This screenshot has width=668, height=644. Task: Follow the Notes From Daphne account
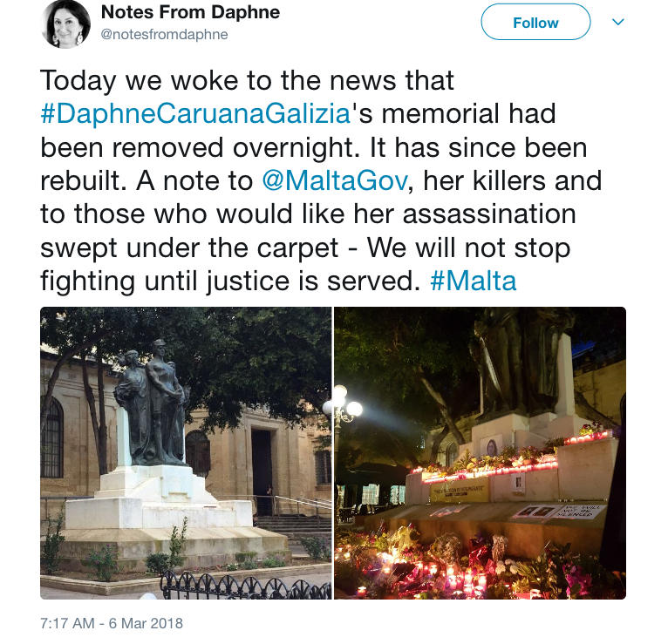coord(535,22)
